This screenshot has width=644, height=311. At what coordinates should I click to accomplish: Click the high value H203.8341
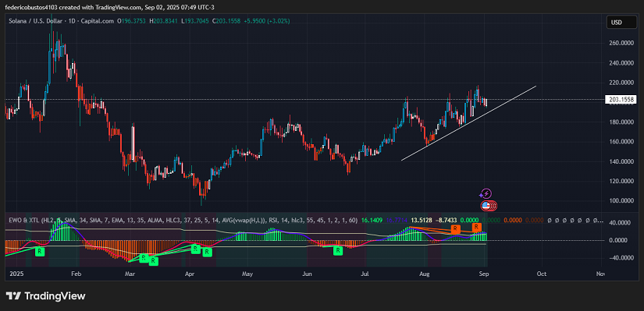[164, 20]
